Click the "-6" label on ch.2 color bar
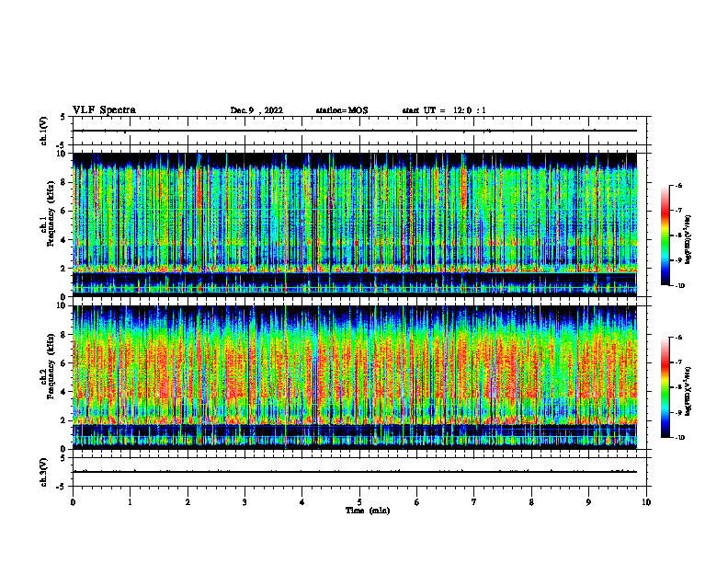 pyautogui.click(x=677, y=338)
